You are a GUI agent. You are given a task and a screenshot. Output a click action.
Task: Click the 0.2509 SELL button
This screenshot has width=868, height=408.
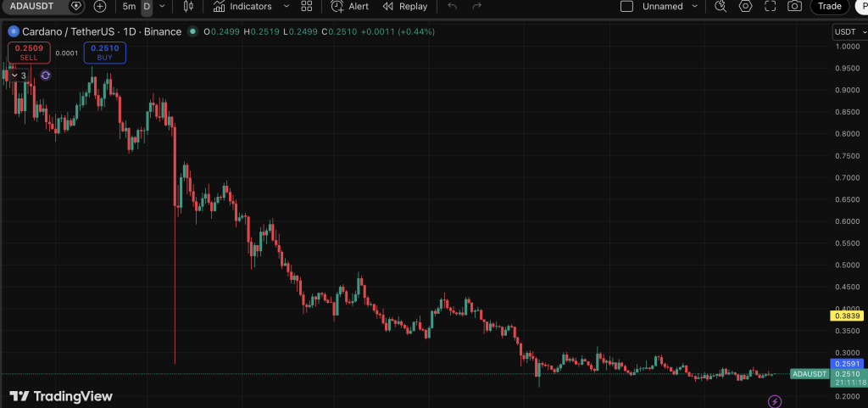(29, 53)
